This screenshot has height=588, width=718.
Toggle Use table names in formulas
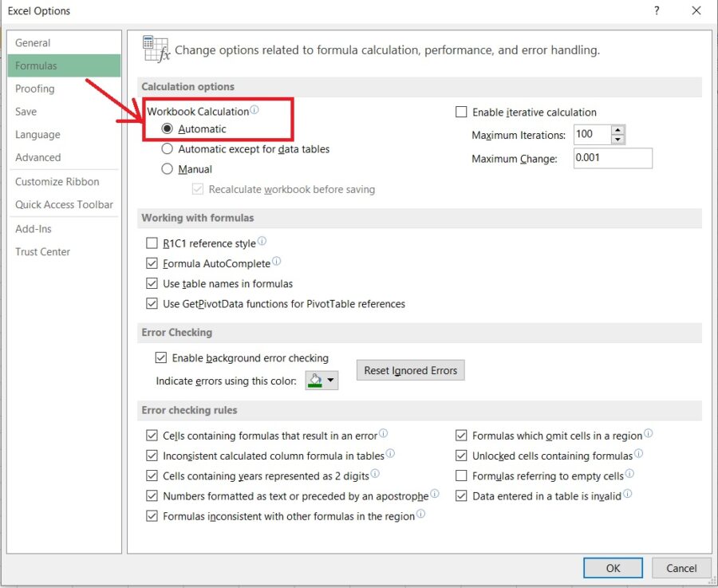152,283
